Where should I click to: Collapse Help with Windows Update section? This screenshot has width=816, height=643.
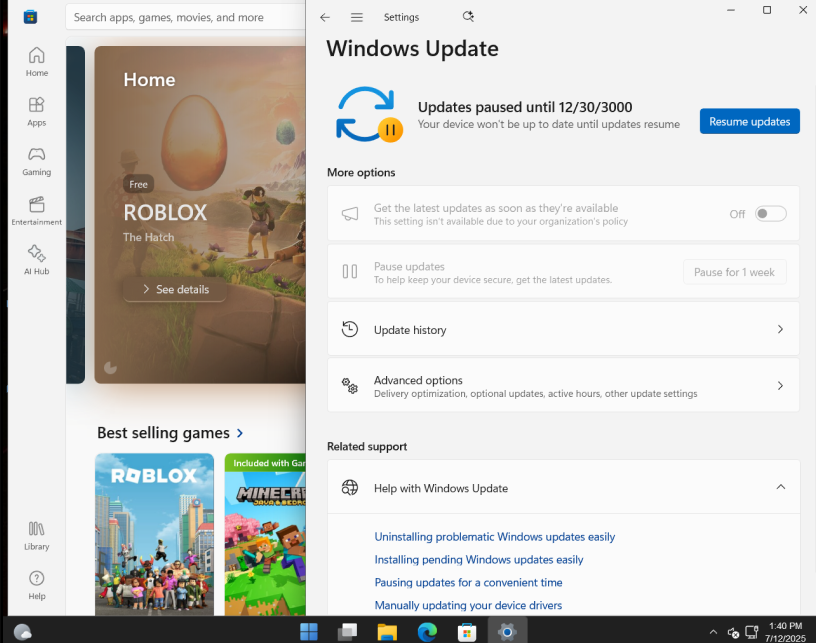pyautogui.click(x=780, y=487)
